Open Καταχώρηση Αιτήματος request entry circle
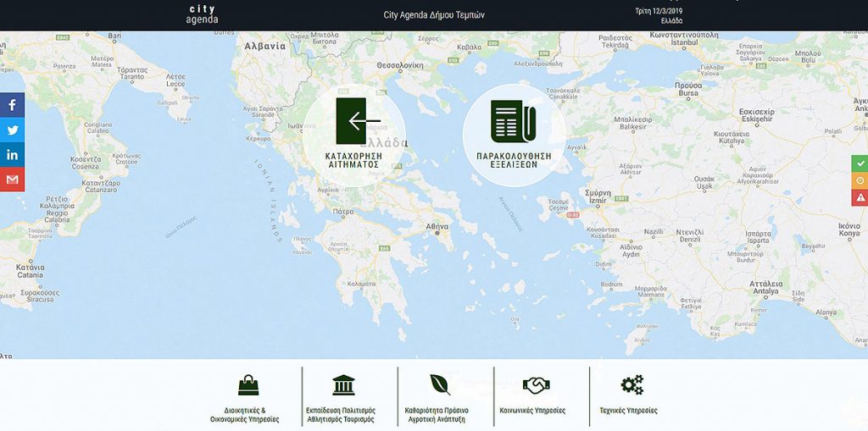868x431 pixels. click(353, 135)
